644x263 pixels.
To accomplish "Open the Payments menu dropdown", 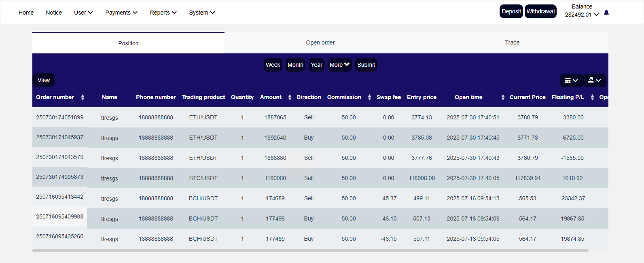I will (121, 13).
